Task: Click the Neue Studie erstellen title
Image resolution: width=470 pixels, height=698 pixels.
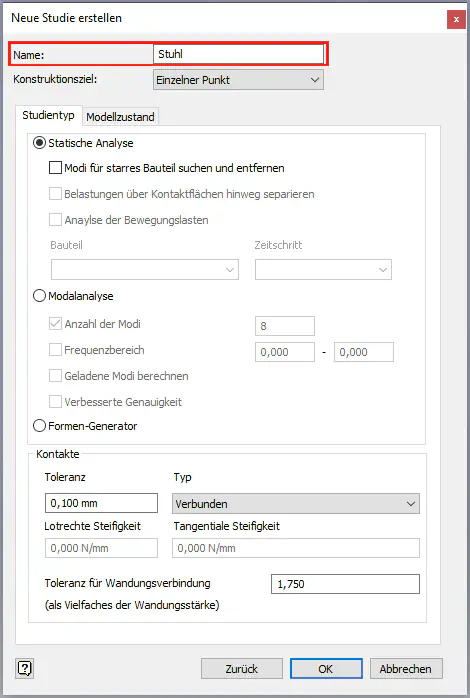Action: (66, 18)
